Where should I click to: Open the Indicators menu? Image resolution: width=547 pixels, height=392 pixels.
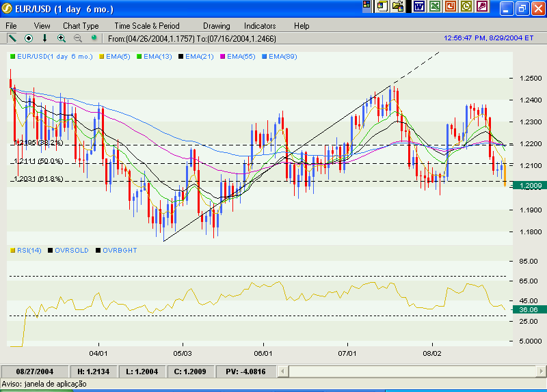pos(260,25)
